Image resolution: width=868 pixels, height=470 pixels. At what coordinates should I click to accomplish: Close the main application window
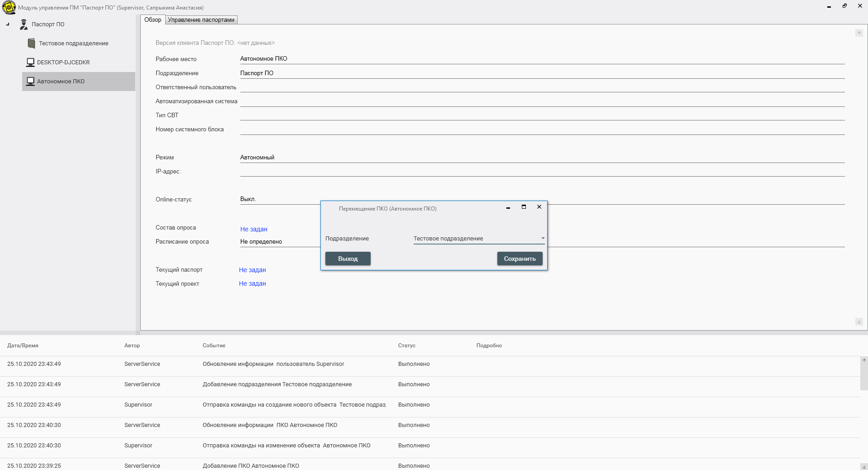(860, 6)
